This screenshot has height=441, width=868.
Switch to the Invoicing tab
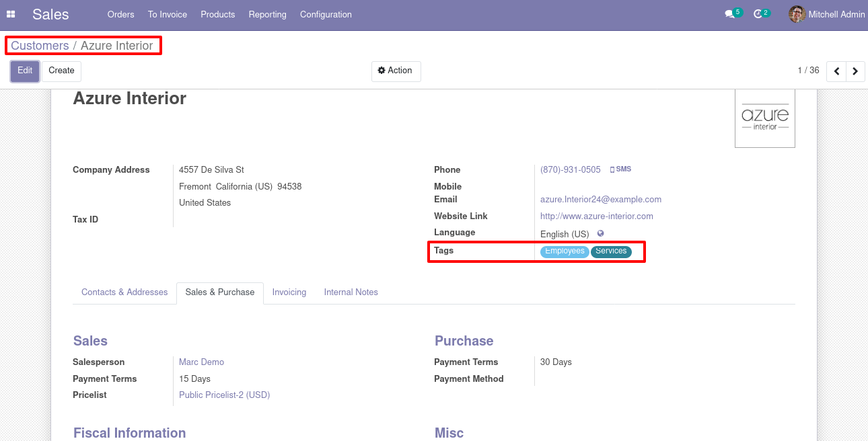[289, 292]
